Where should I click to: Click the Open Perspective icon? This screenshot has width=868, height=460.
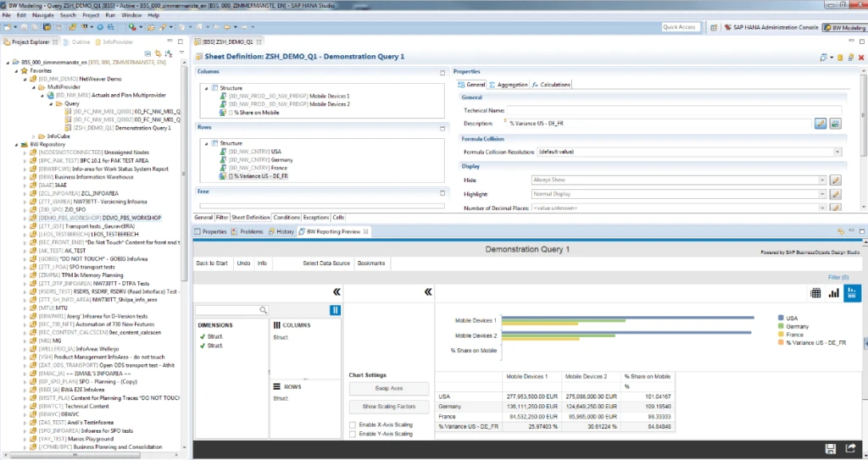pos(714,27)
